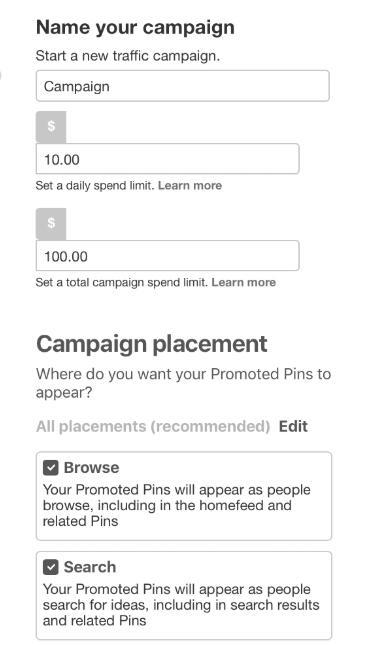This screenshot has width=385, height=645.
Task: Click the Start a new traffic campaign text
Action: click(x=128, y=56)
